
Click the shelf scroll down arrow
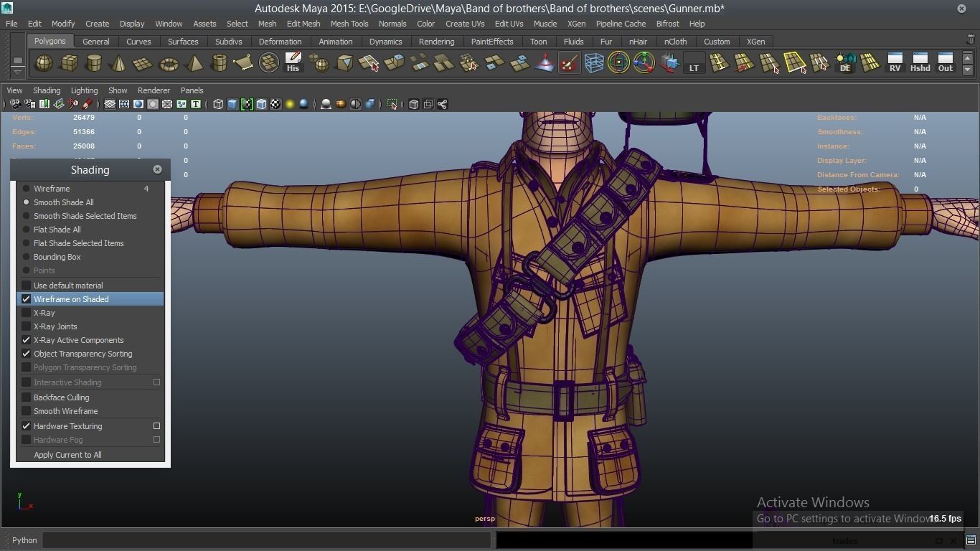pyautogui.click(x=968, y=70)
